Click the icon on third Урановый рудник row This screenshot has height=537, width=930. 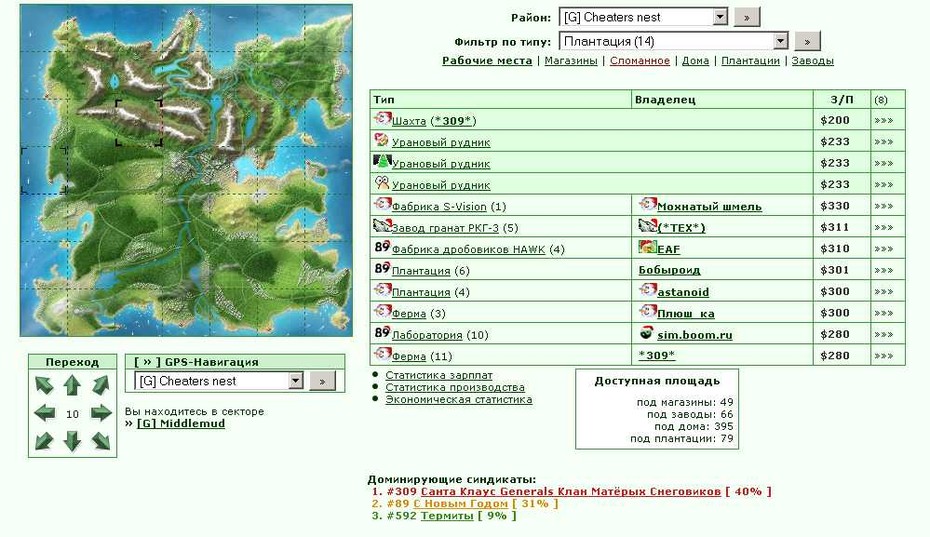pos(381,183)
